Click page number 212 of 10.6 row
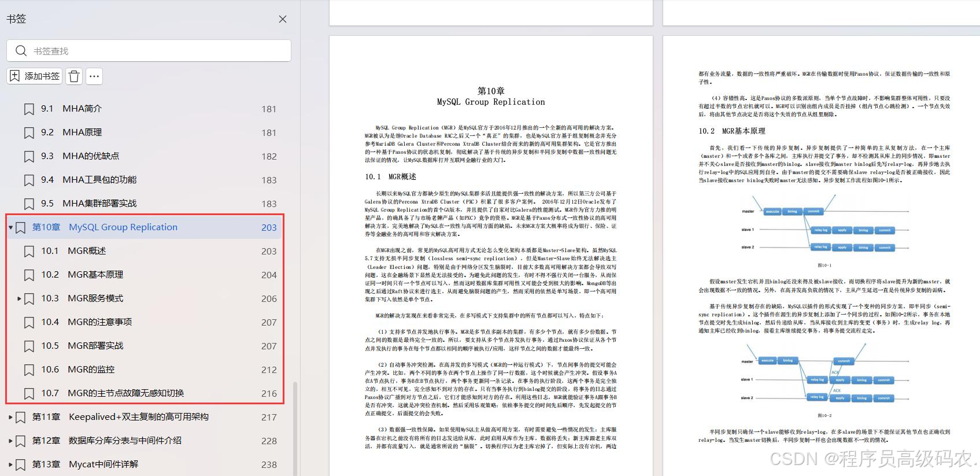Screen dimensions: 980x476 (269, 370)
